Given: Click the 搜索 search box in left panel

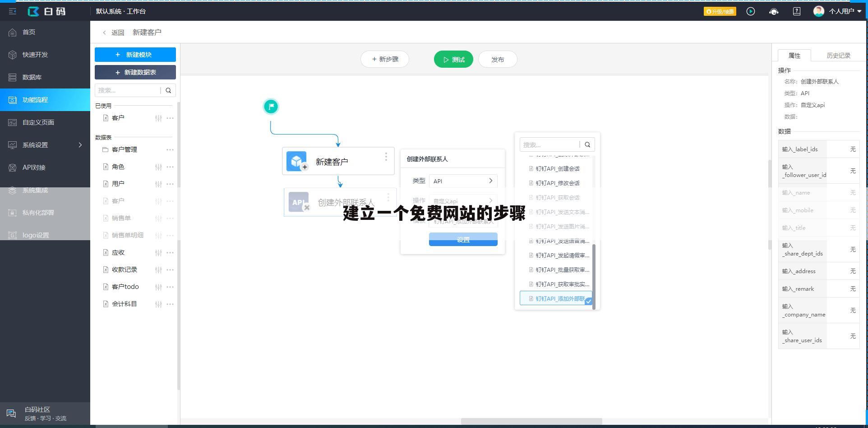Looking at the screenshot, I should pyautogui.click(x=128, y=90).
